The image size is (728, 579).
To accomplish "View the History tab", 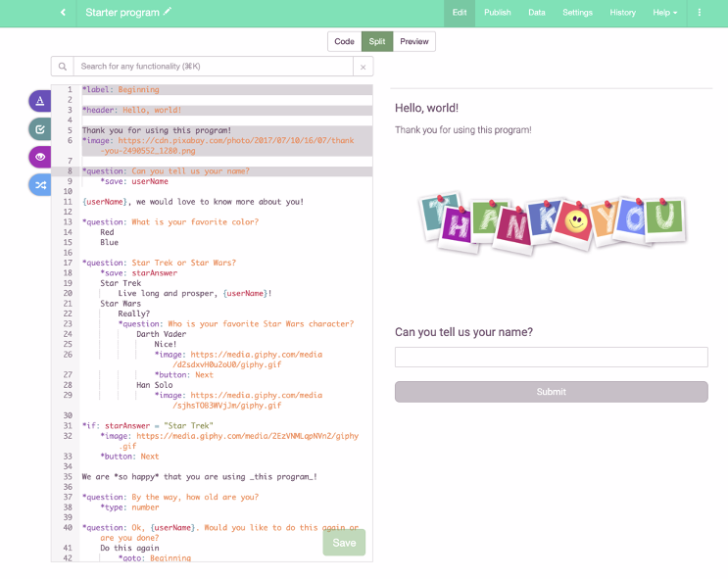I will pos(622,13).
